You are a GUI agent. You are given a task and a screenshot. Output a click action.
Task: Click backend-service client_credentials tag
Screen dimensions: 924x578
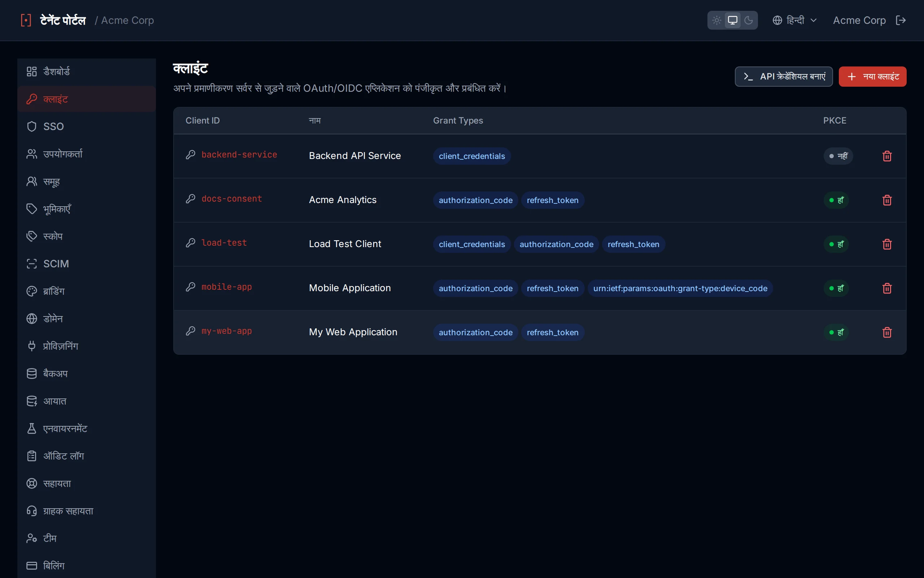(471, 156)
